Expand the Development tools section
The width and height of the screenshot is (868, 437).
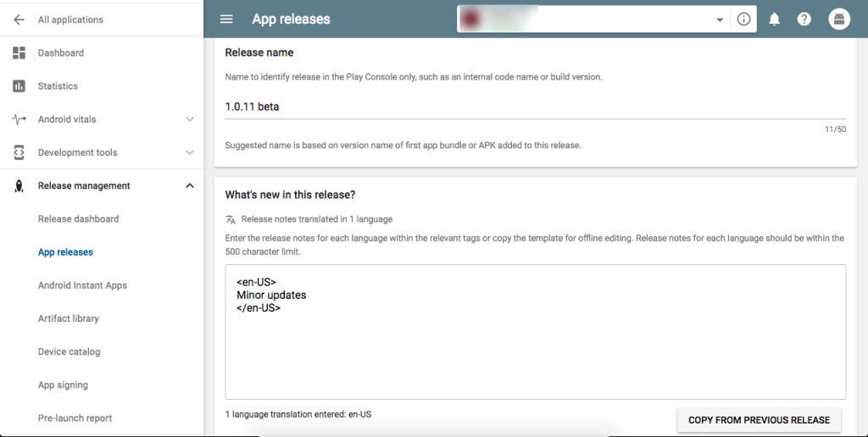(x=190, y=152)
